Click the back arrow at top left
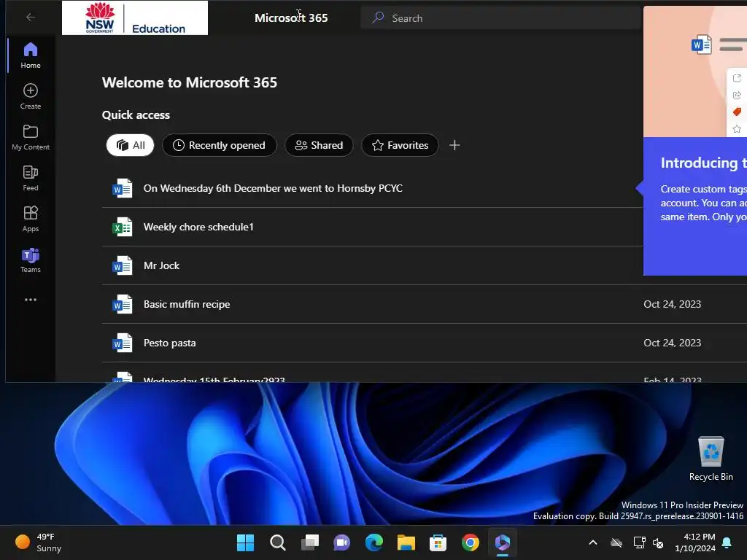The image size is (747, 560). 31,17
